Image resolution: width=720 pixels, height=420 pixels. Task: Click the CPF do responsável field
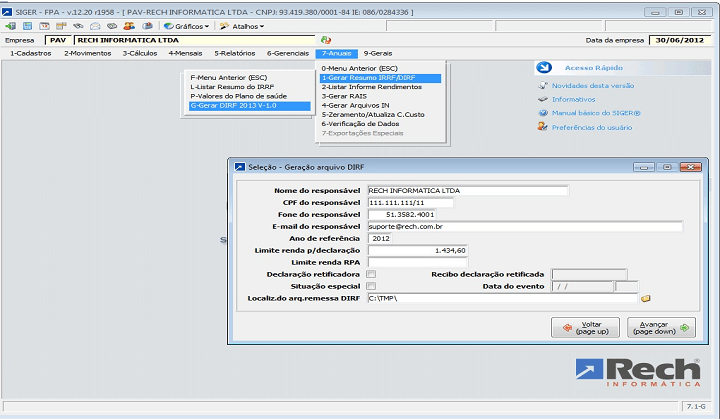[411, 202]
